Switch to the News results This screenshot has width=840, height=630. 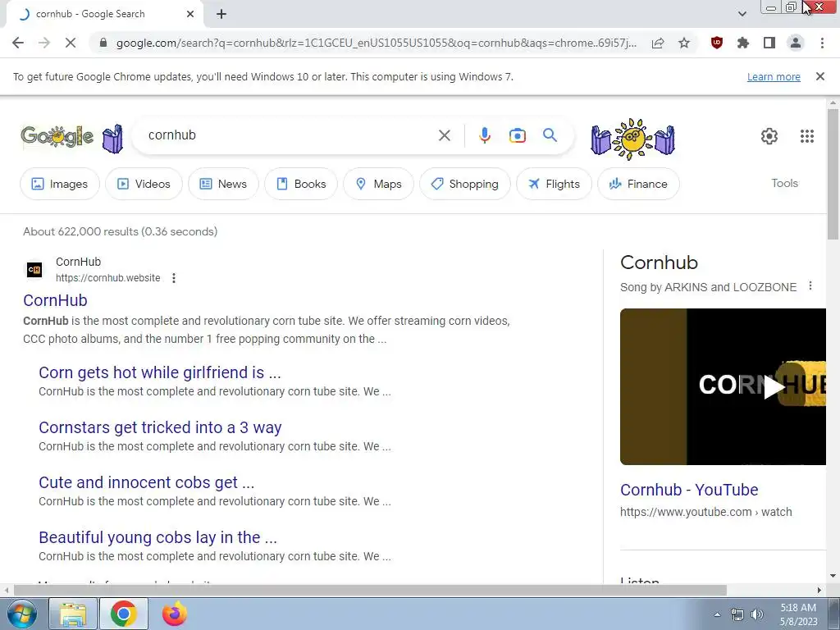point(223,184)
